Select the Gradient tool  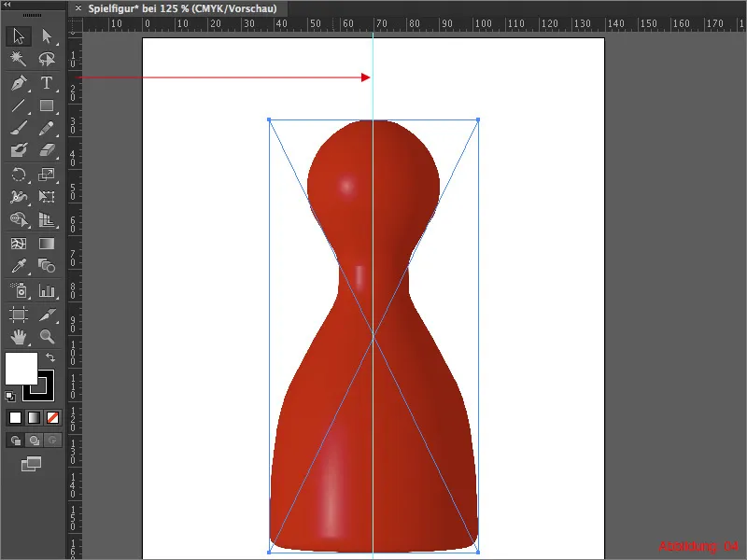(x=47, y=244)
